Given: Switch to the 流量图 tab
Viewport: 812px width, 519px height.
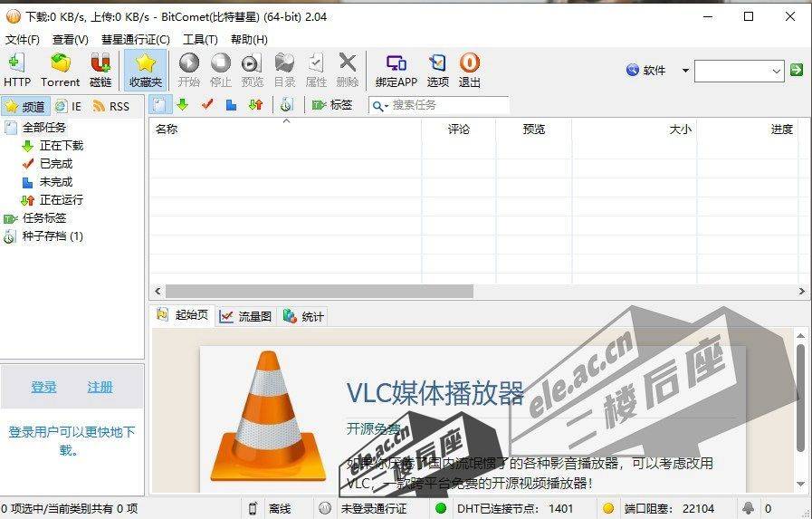Looking at the screenshot, I should coord(245,316).
